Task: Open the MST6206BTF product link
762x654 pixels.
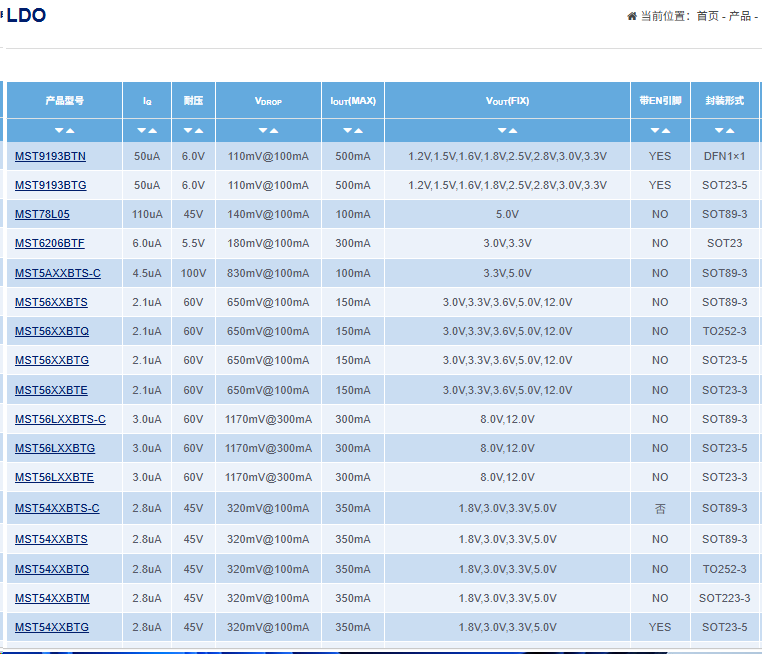Action: (x=50, y=243)
